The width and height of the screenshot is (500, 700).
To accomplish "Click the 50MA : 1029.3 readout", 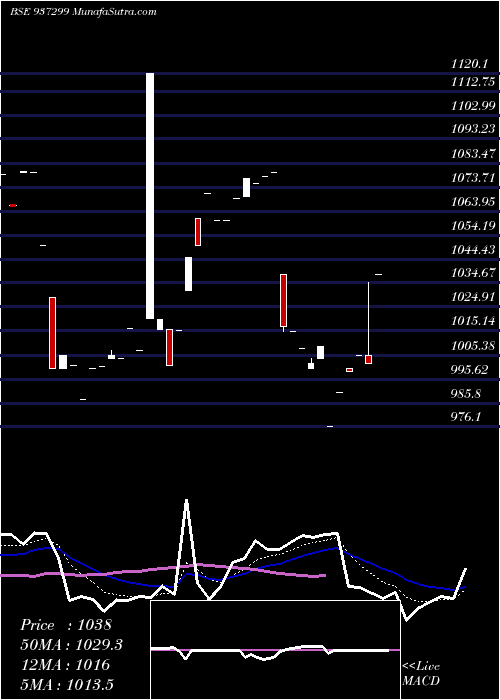I will [71, 645].
